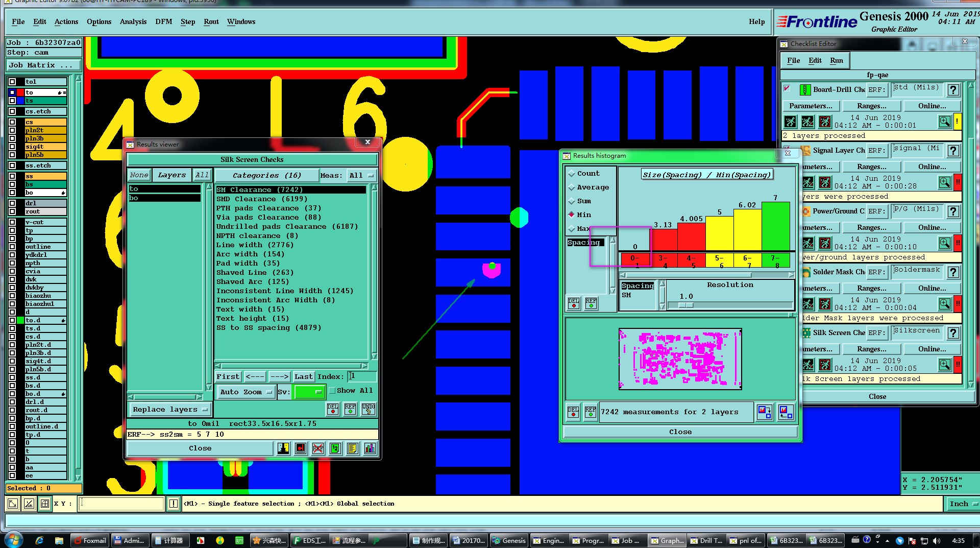Open help for Silk Screen check question mark
This screenshot has width=980, height=548.
[953, 333]
